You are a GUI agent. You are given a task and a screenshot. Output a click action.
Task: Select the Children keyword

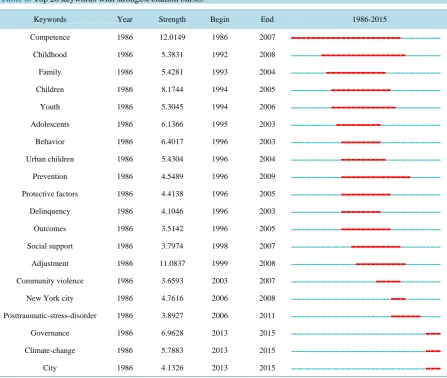[x=50, y=89]
